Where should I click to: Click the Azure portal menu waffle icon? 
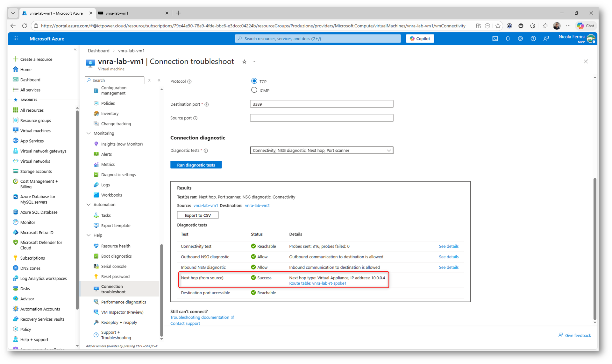click(x=16, y=38)
